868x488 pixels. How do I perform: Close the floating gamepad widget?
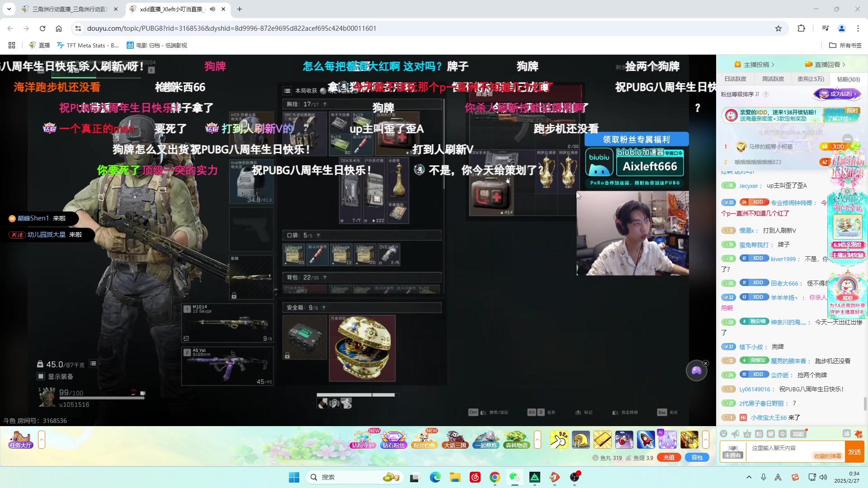pos(706,363)
